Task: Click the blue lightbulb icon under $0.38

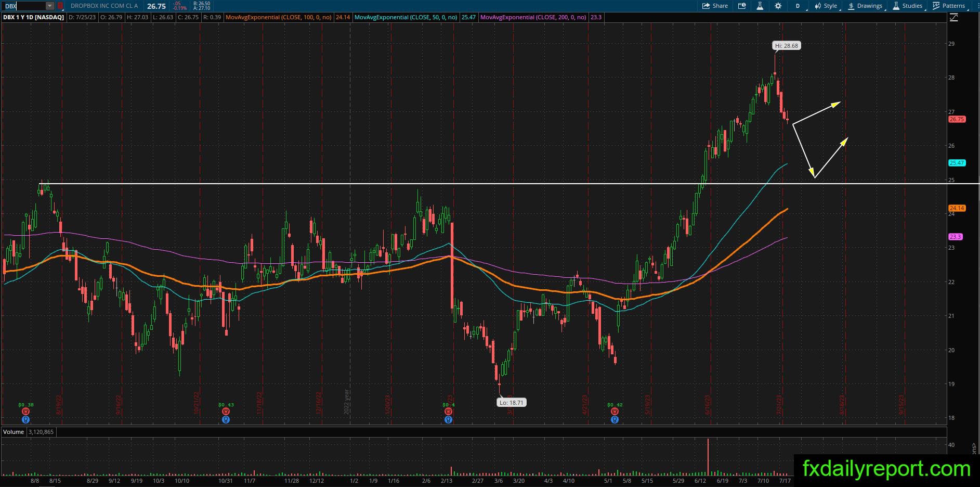Action: [x=25, y=419]
